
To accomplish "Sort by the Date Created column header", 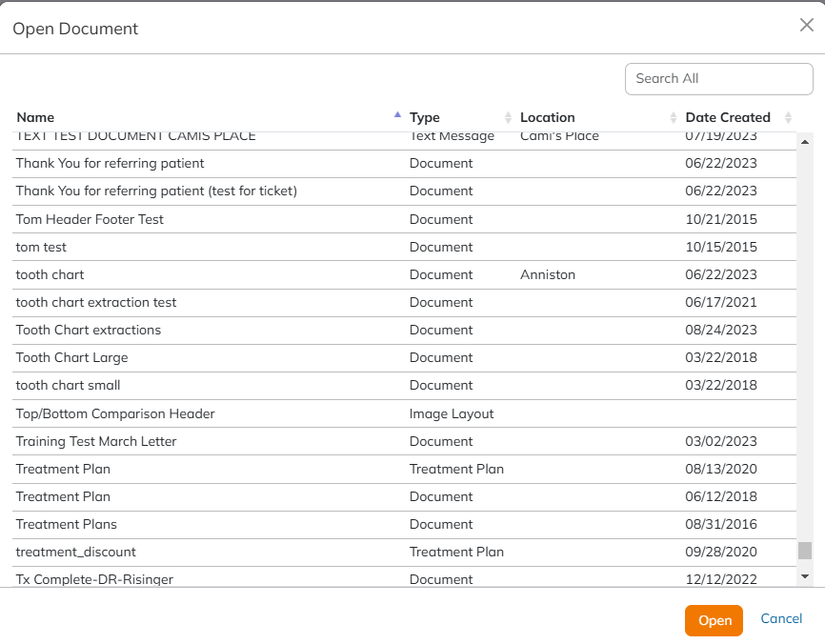I will pos(728,117).
